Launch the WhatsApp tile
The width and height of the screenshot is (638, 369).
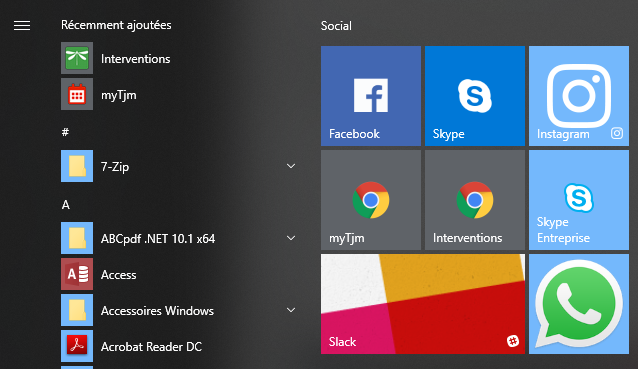tap(579, 304)
